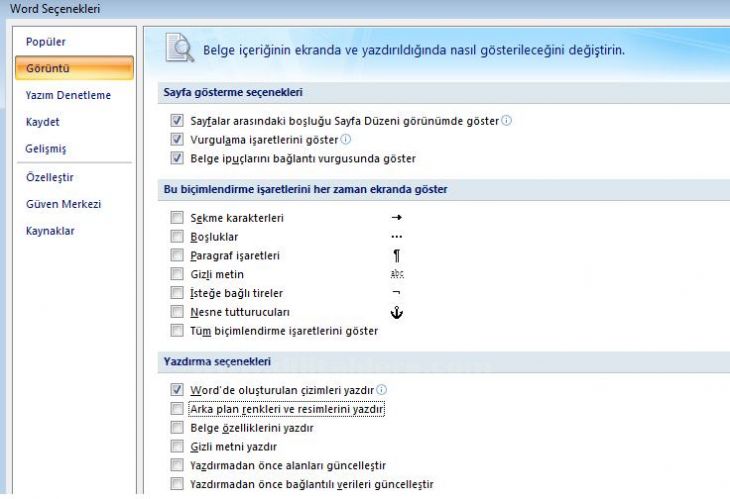Click the dotted abc symbol for Gizli metin
The image size is (730, 499).
397,274
